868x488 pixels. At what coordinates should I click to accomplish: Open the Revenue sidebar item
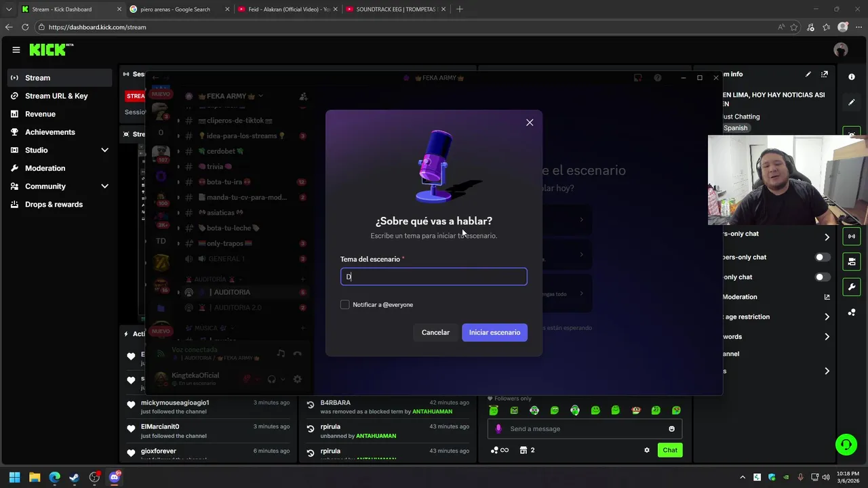tap(60, 114)
